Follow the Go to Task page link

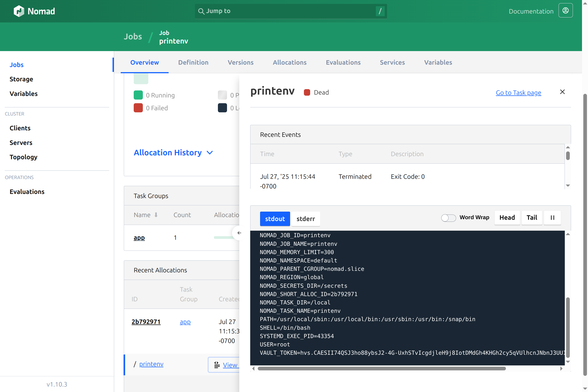pos(518,93)
